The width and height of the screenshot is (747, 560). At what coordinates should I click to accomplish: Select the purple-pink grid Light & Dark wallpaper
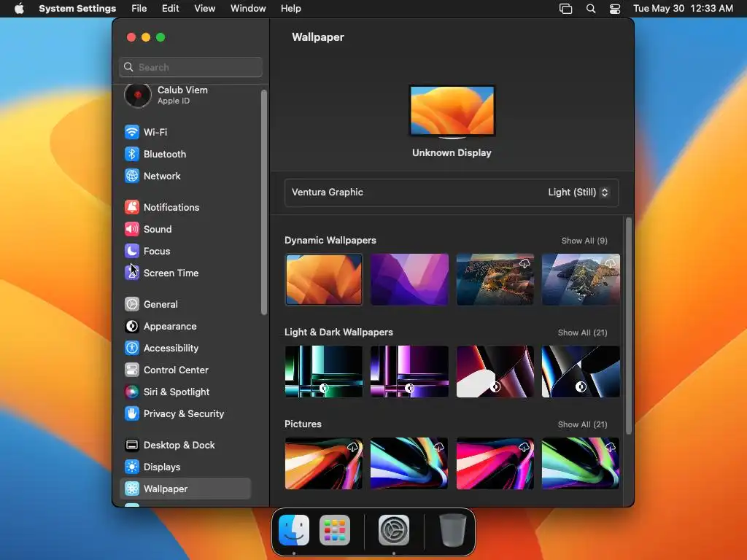pyautogui.click(x=410, y=371)
